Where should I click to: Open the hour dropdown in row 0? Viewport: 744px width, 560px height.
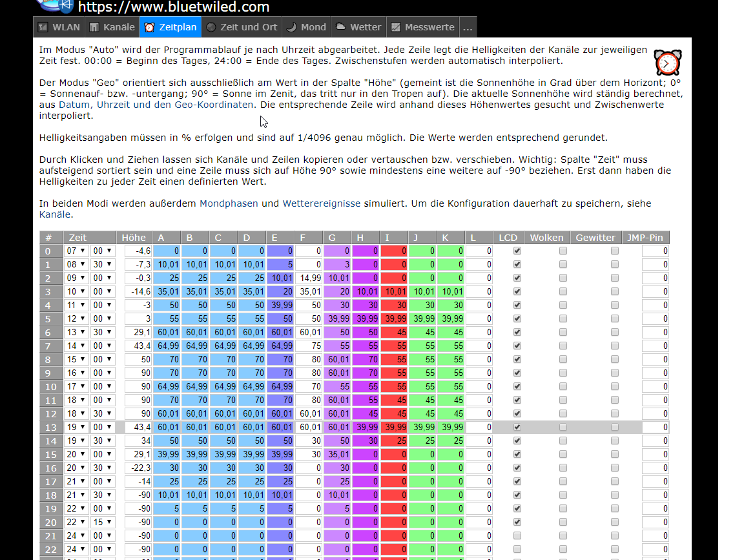point(76,251)
